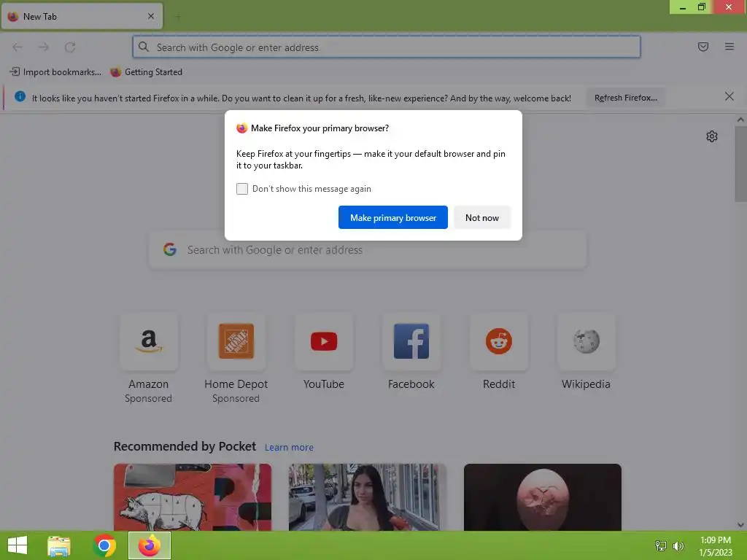Select the New Tab tab
This screenshot has width=747, height=560.
(x=82, y=16)
